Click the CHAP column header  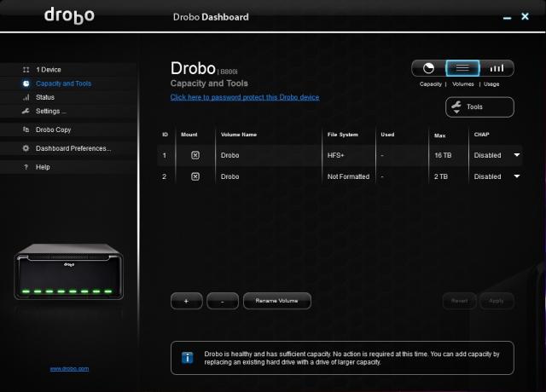(481, 135)
